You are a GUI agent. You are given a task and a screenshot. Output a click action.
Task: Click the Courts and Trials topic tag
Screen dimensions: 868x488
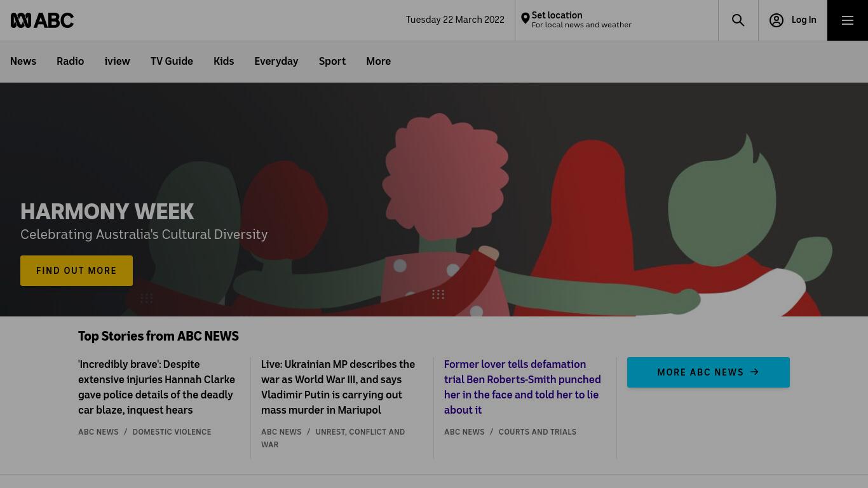point(538,432)
